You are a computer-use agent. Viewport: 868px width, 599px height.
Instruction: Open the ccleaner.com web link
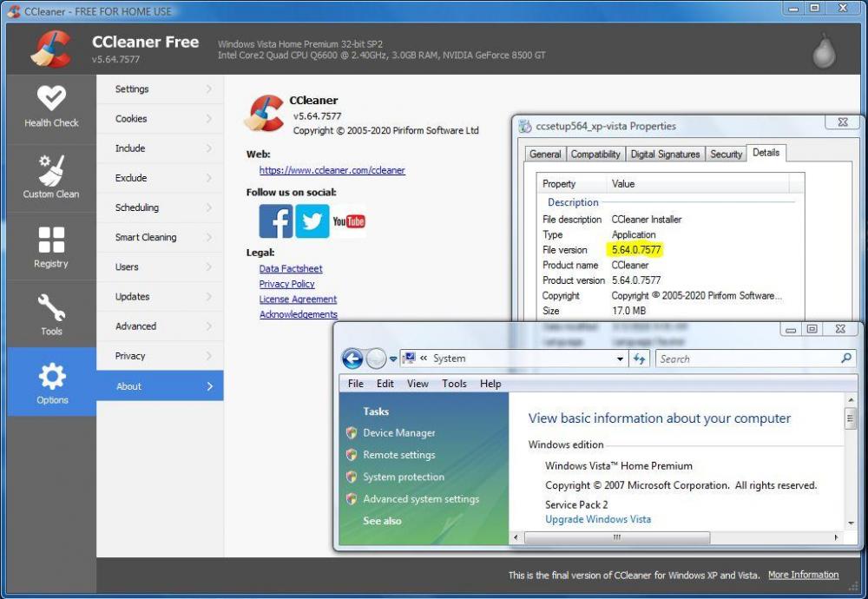332,170
